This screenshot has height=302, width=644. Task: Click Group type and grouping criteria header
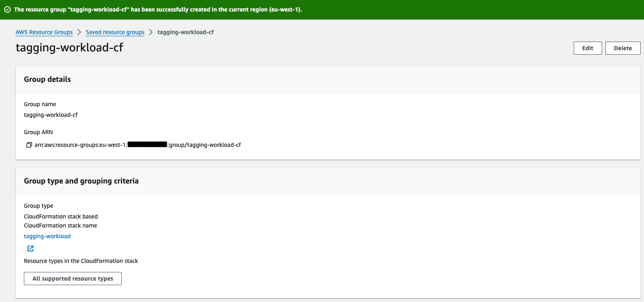click(x=81, y=181)
